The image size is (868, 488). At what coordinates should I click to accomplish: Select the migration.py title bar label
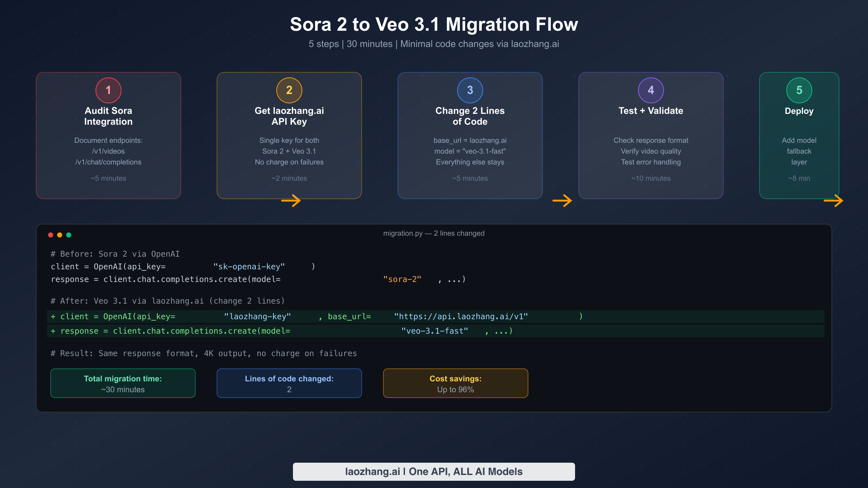point(434,233)
